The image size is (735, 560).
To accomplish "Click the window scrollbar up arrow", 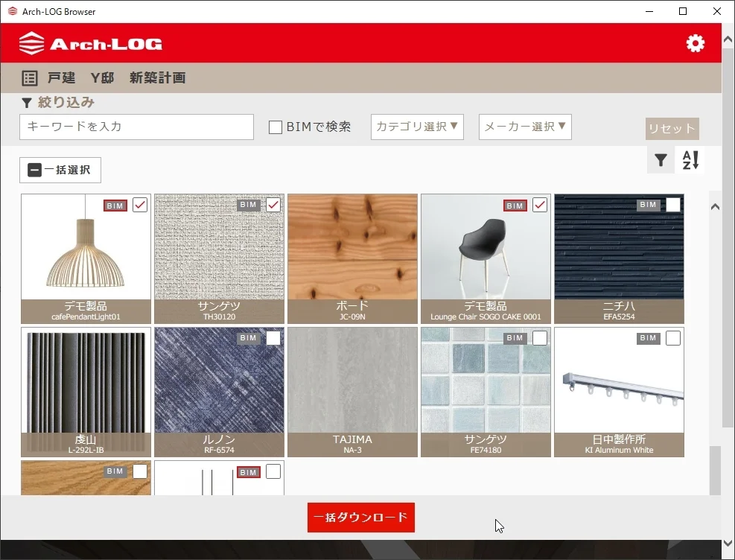I will (728, 39).
